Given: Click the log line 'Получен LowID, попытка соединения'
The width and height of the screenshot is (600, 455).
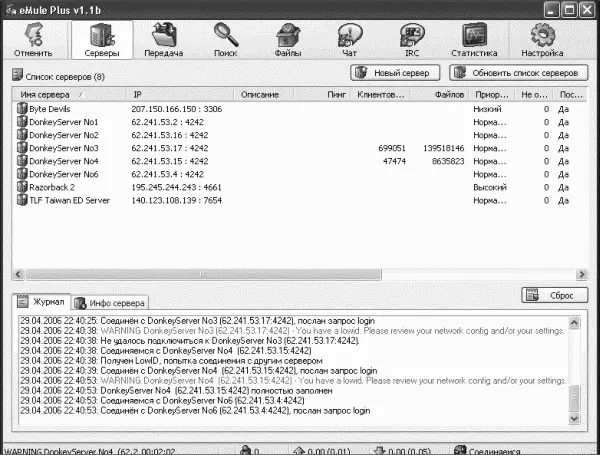Looking at the screenshot, I should (171, 361).
